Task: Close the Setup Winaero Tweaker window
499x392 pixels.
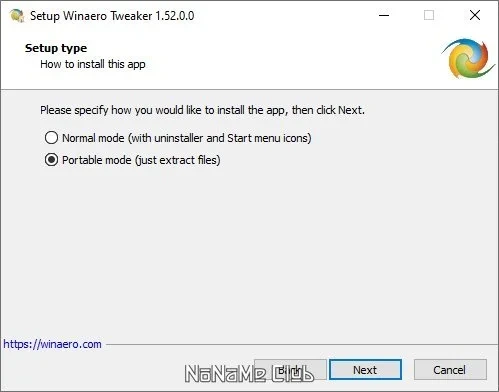Action: 475,15
